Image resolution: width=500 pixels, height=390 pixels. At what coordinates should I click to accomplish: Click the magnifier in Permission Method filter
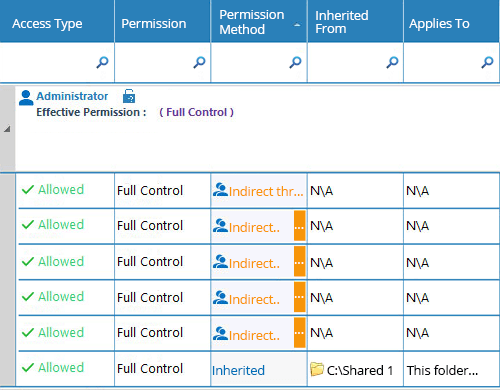295,62
